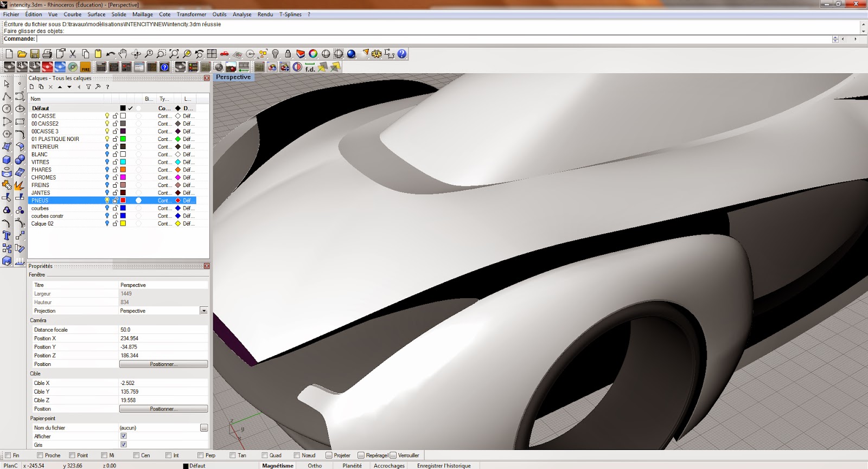
Task: Click the blue help question mark icon
Action: [x=402, y=54]
